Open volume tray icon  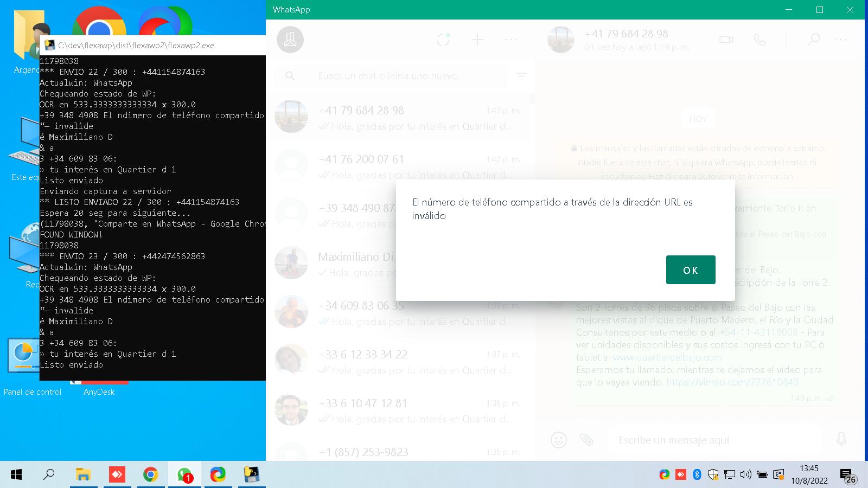(x=746, y=475)
